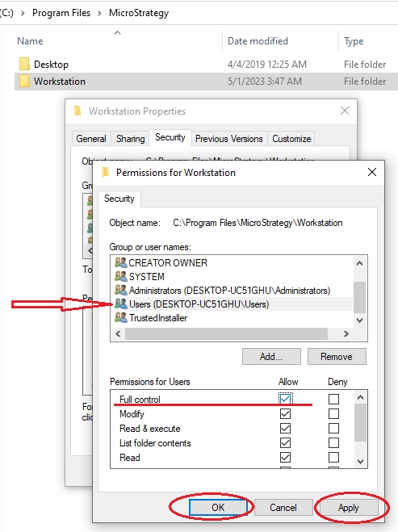Image resolution: width=398 pixels, height=532 pixels.
Task: Expand chevron after Program Files breadcrumb
Action: 99,13
